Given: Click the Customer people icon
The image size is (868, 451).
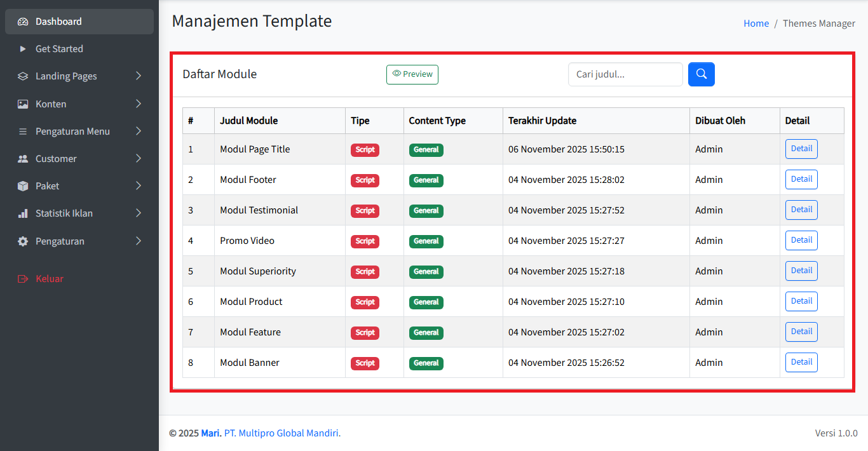Looking at the screenshot, I should click(x=23, y=159).
